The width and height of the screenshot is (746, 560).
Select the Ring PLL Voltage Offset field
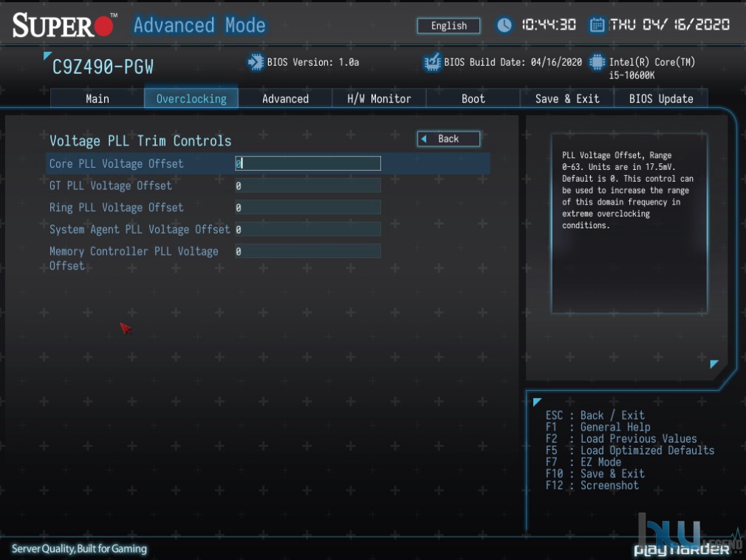coord(308,208)
